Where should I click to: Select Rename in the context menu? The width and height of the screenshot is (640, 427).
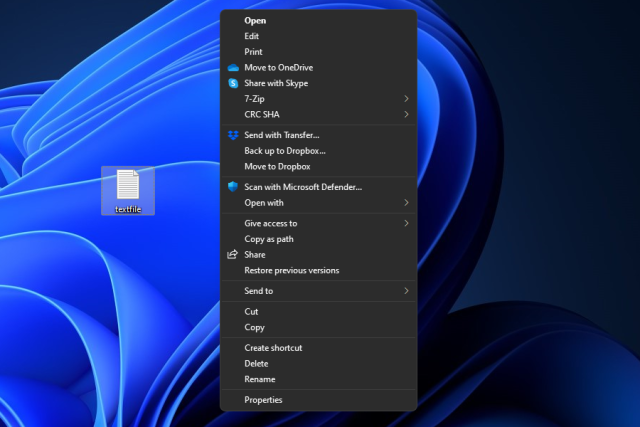[x=318, y=379]
